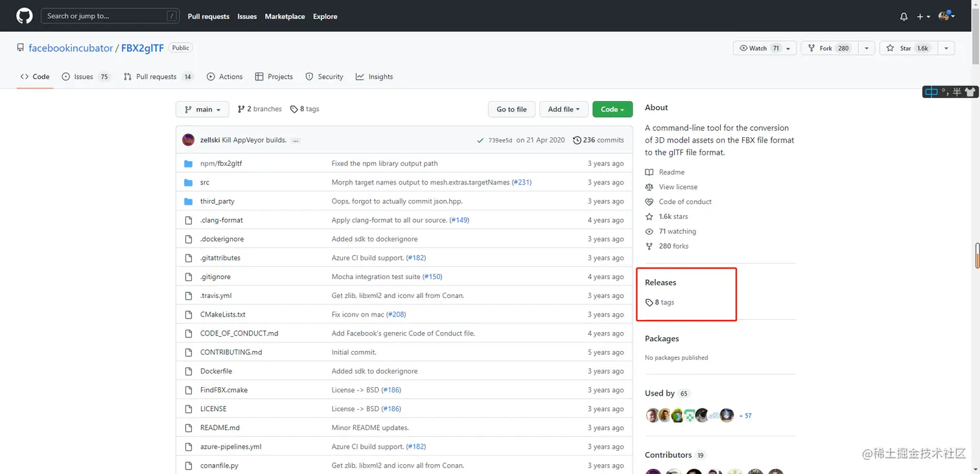Switch to the Issues tab
Viewport: 980px width, 474px height.
click(x=86, y=76)
